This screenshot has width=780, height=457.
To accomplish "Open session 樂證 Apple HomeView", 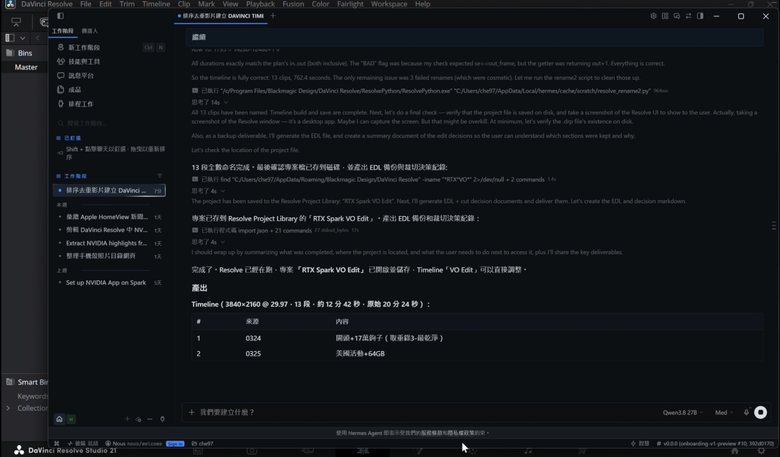I will [109, 217].
